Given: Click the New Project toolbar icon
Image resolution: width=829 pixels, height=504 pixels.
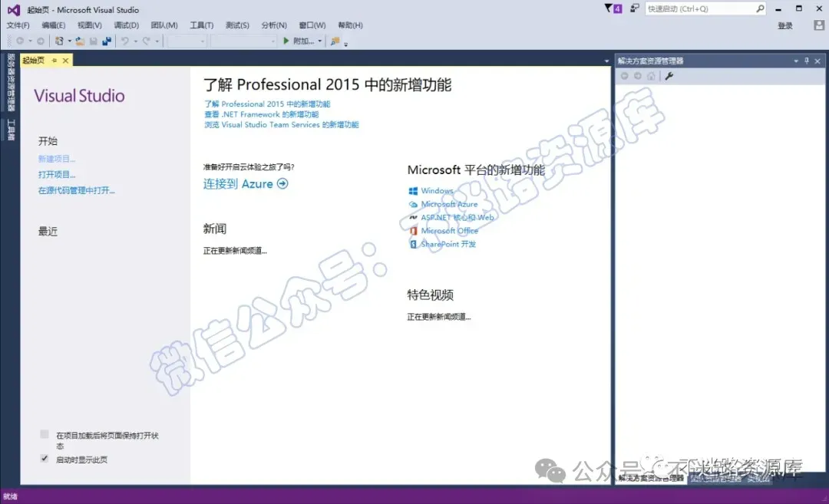Looking at the screenshot, I should click(x=59, y=41).
